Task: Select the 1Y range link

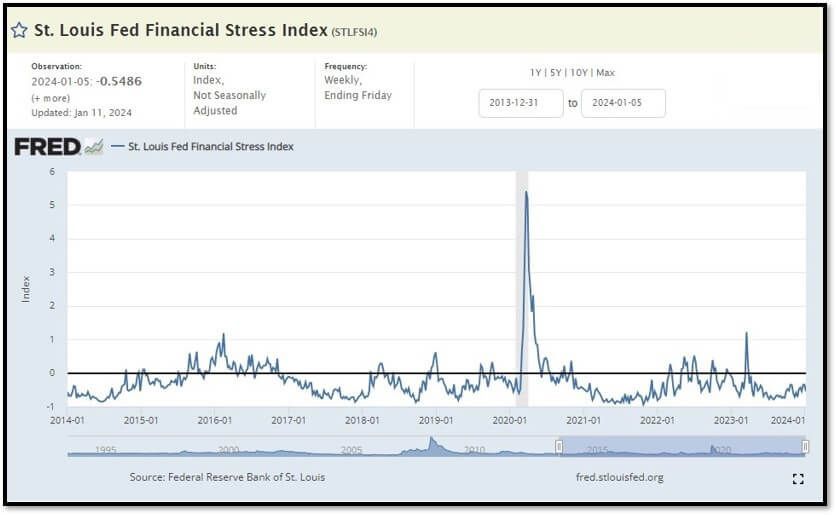Action: click(535, 73)
